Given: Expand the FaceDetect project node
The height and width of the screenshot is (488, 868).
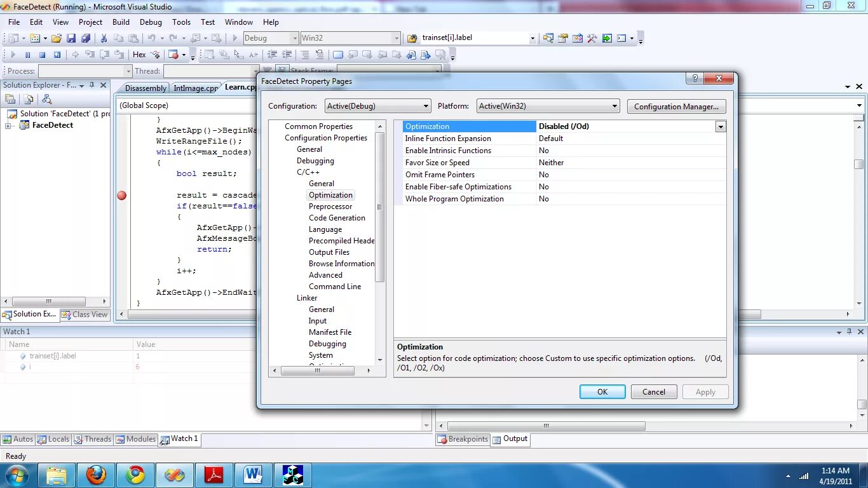Looking at the screenshot, I should (x=9, y=126).
